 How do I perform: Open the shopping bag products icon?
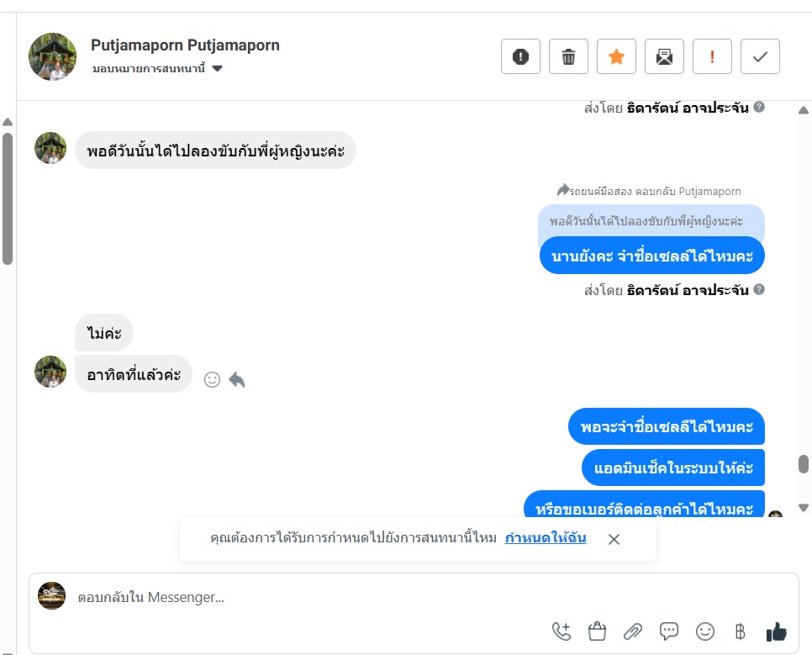pyautogui.click(x=597, y=631)
